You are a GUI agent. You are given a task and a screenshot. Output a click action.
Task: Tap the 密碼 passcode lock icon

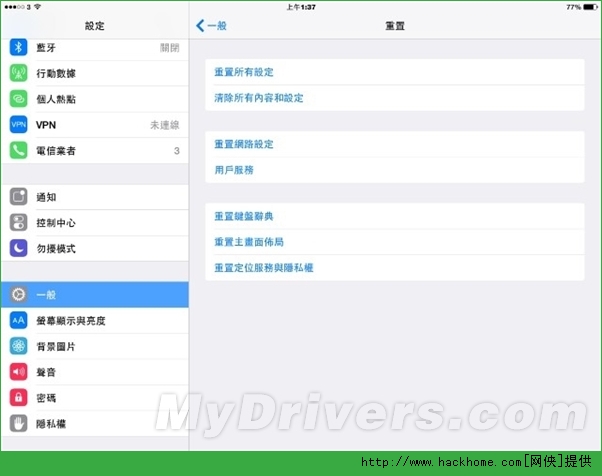click(x=18, y=398)
